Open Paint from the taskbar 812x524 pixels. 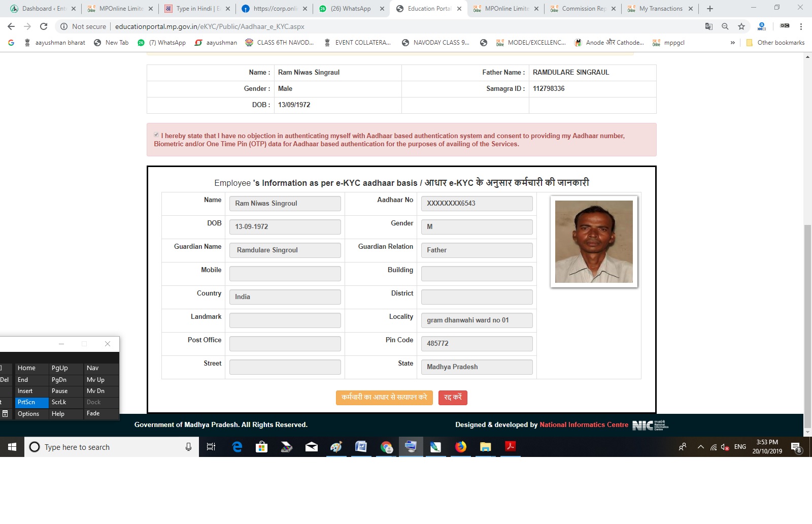(336, 447)
